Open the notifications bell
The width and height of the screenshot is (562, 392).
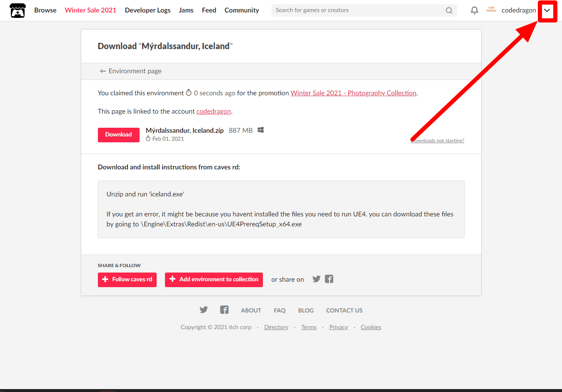(474, 10)
